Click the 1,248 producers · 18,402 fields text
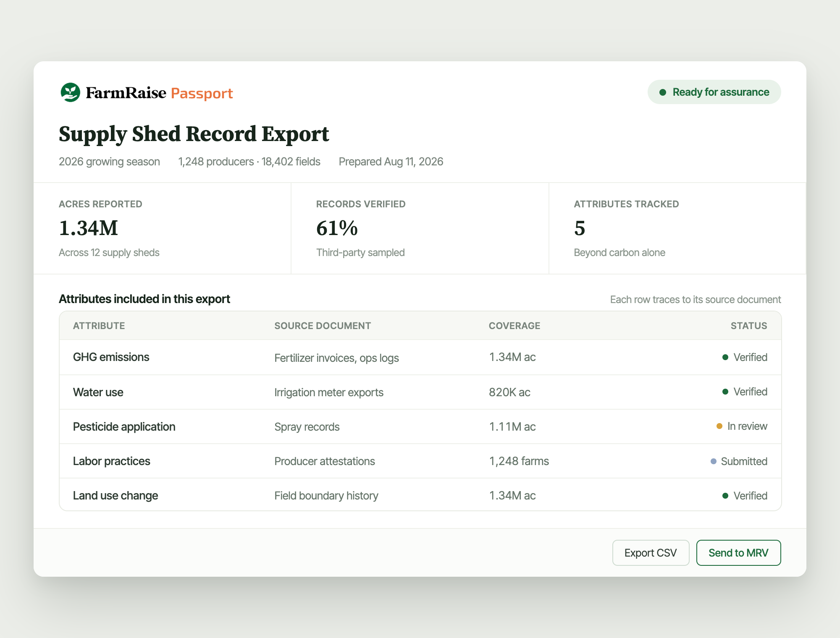Viewport: 840px width, 638px height. tap(249, 162)
